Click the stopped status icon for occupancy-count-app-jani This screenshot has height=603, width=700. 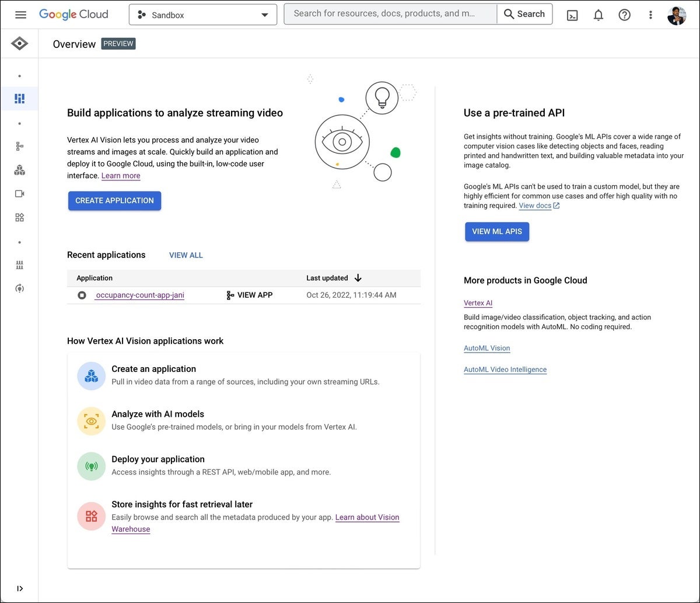82,295
